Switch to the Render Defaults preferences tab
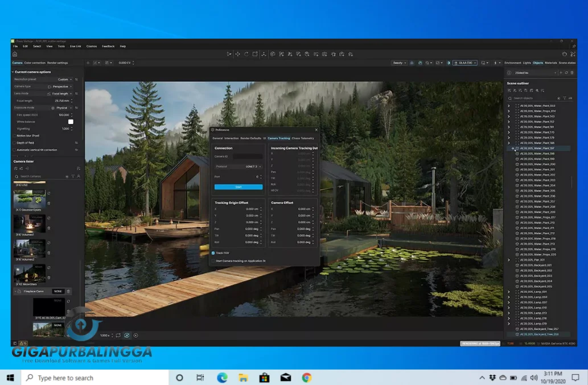 tap(250, 138)
